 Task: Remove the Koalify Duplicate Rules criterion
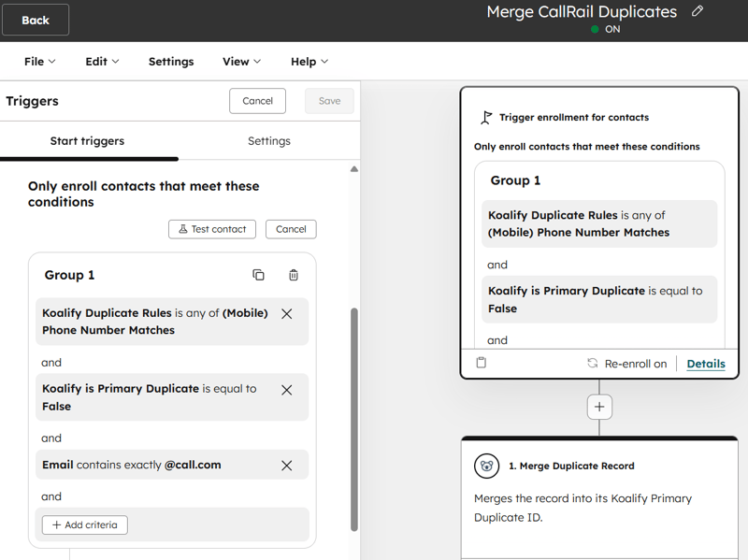point(287,313)
